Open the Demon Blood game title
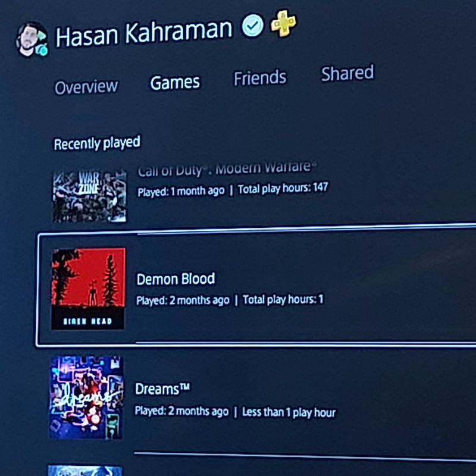This screenshot has width=476, height=476. (176, 279)
